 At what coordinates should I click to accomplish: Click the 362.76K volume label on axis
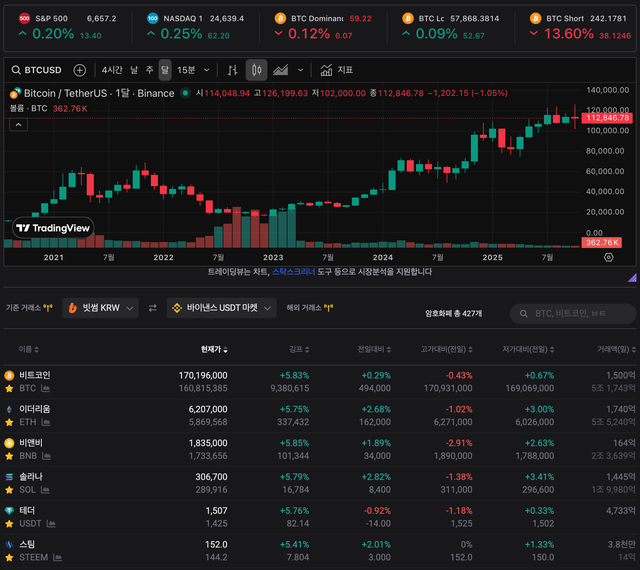[602, 243]
